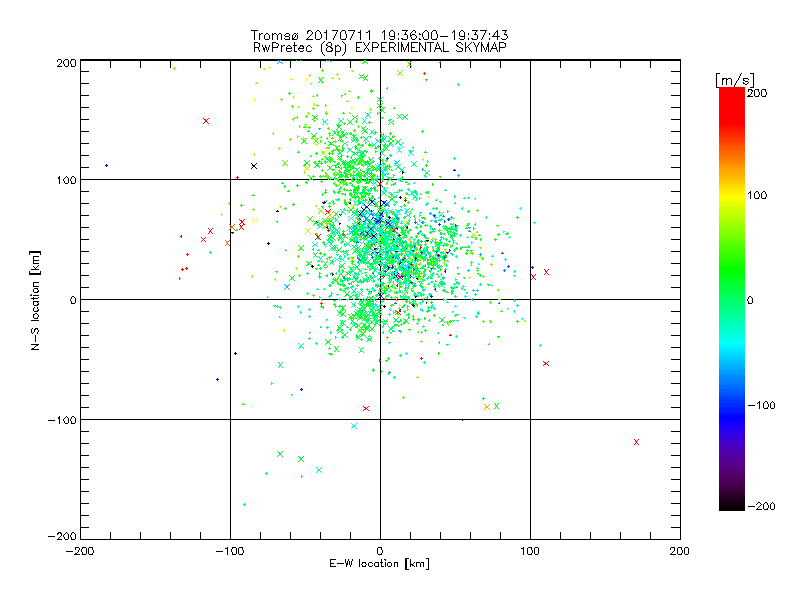Select the red X near E-W 110, N-S -53
Viewport: 800px width, 600px height.
546,363
